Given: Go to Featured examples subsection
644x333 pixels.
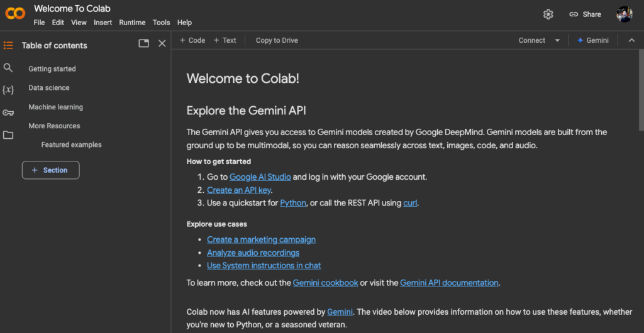Looking at the screenshot, I should point(72,145).
